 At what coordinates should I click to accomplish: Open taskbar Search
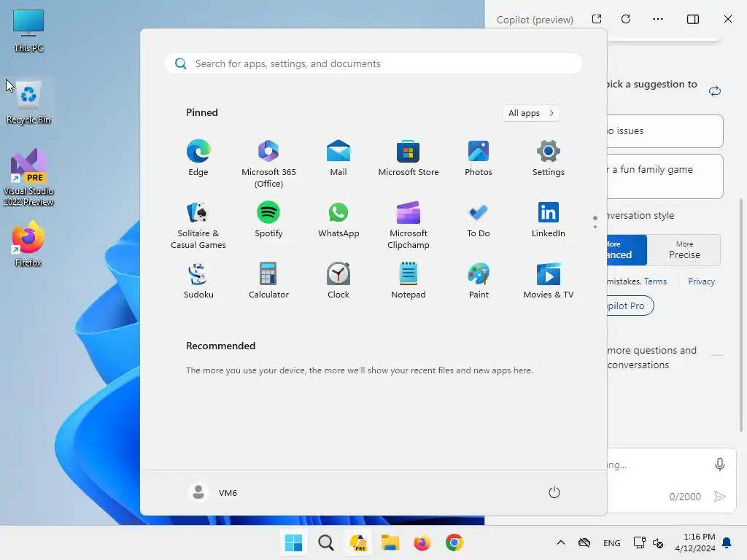326,542
